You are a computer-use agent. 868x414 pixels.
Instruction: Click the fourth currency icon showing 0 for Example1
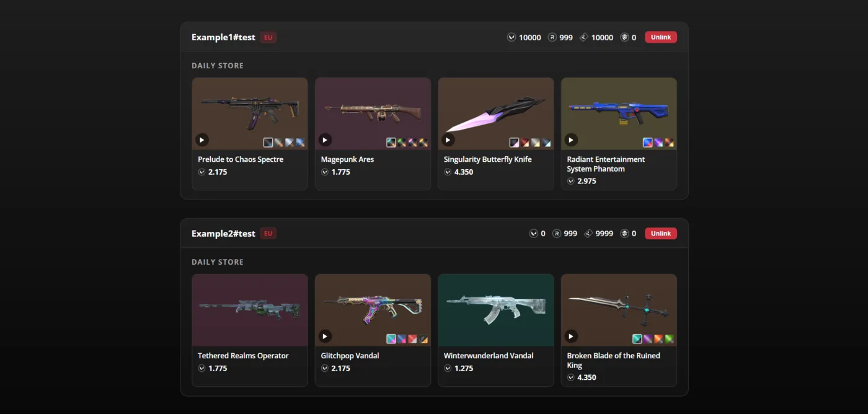[624, 37]
